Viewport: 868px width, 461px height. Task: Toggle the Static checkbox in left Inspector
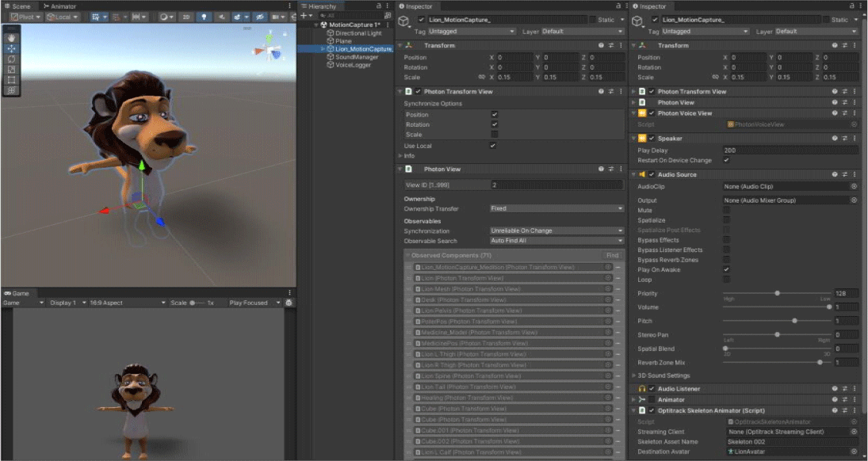(x=593, y=20)
